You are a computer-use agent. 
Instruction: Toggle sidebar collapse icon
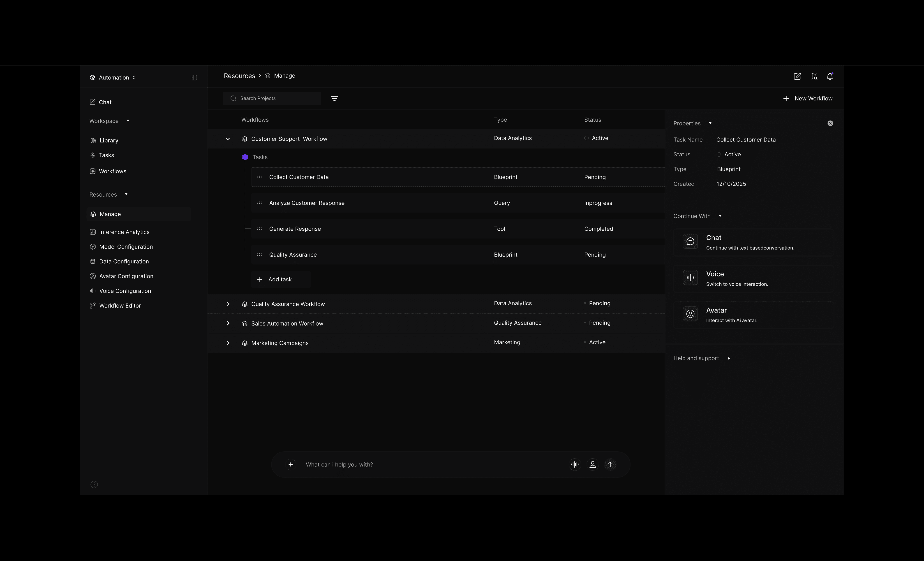tap(194, 78)
